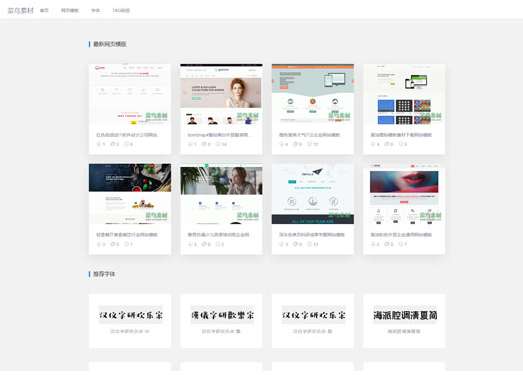The image size is (523, 375).
Task: Open the TAG标签 navigation menu item
Action: [121, 10]
